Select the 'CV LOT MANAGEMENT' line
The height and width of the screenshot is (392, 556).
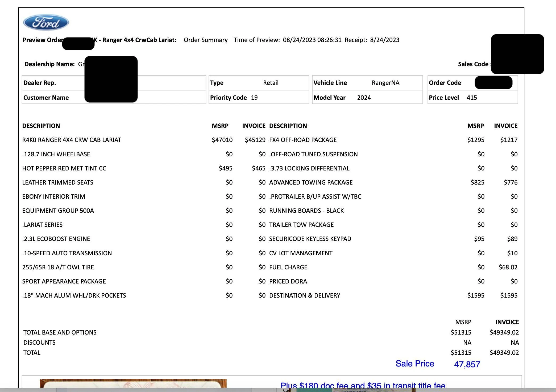coord(301,253)
